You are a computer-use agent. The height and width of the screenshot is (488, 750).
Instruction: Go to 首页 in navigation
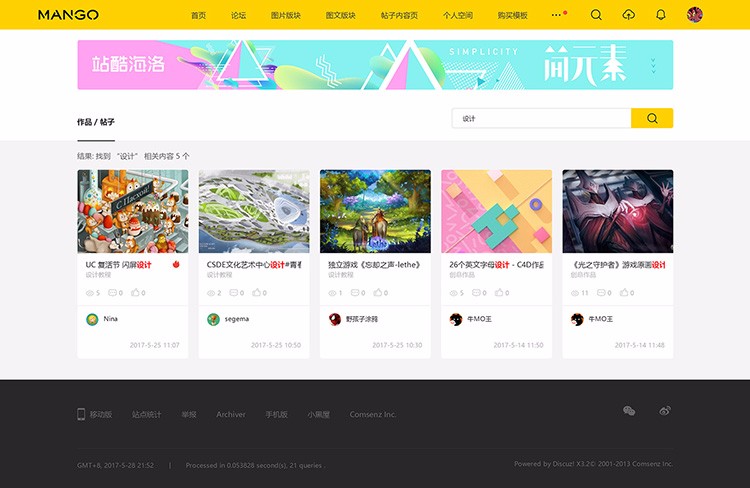click(x=199, y=15)
